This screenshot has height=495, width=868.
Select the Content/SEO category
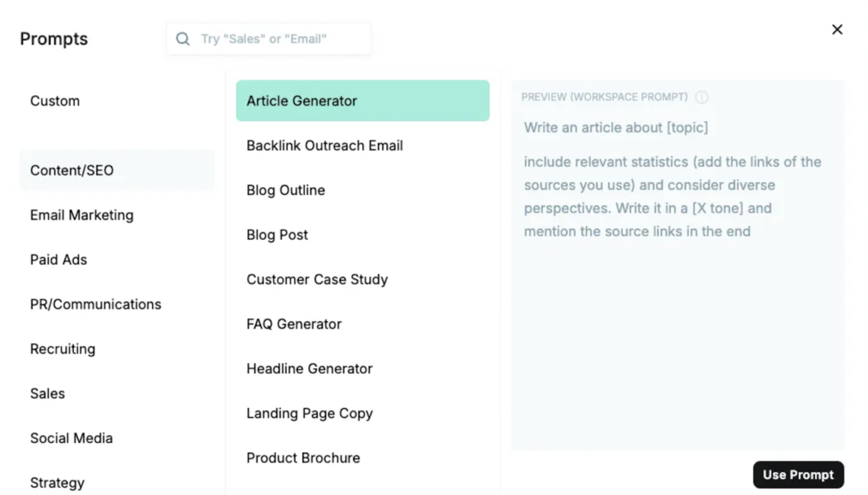point(117,171)
